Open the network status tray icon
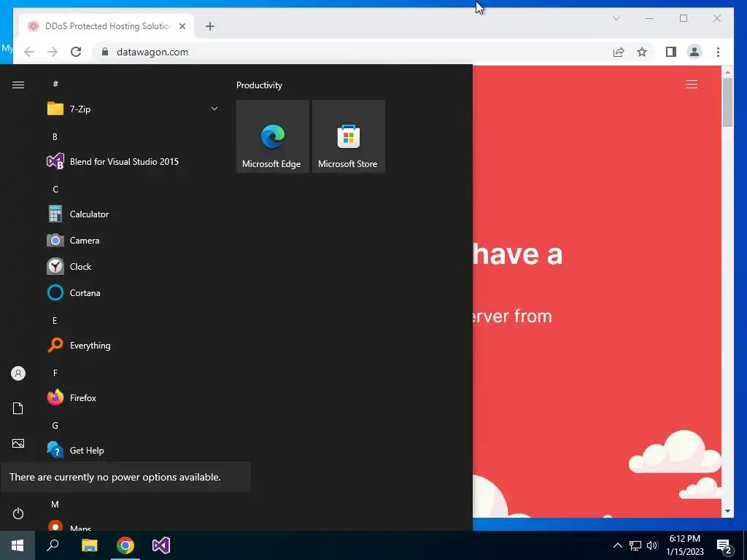This screenshot has width=747, height=560. pyautogui.click(x=635, y=545)
